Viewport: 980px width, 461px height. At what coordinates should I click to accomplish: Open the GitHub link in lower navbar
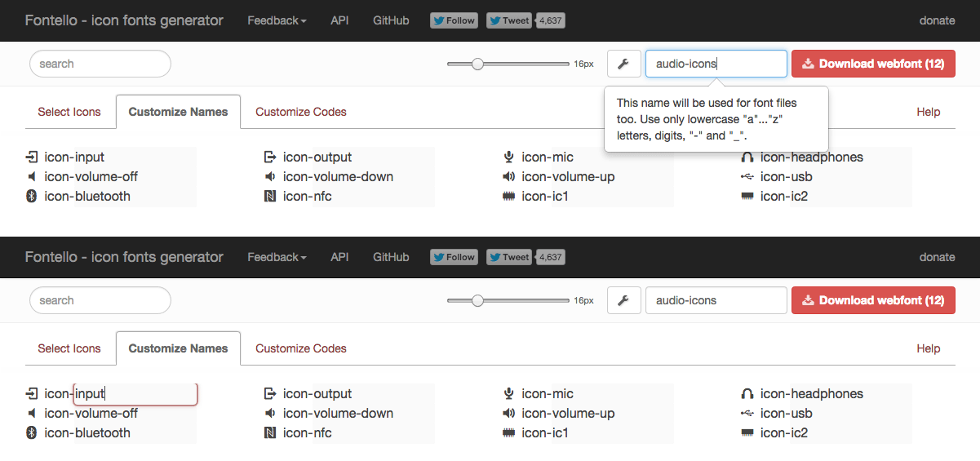coord(391,257)
